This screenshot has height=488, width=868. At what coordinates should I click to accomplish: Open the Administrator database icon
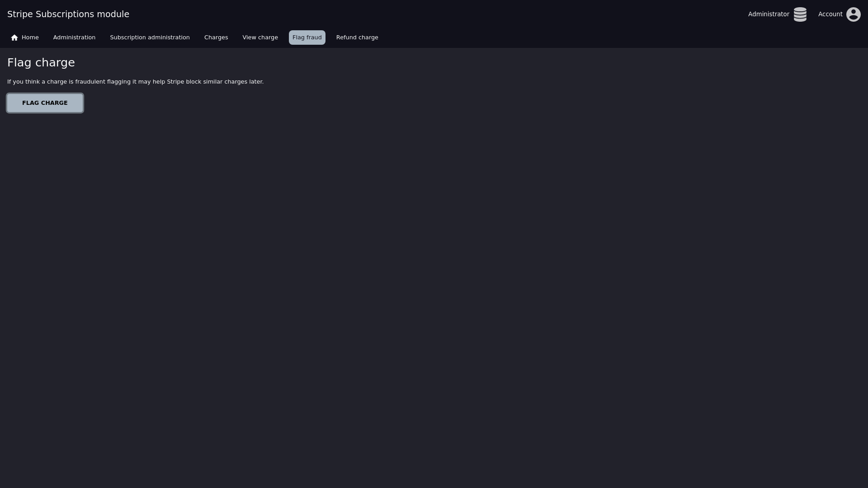click(800, 14)
